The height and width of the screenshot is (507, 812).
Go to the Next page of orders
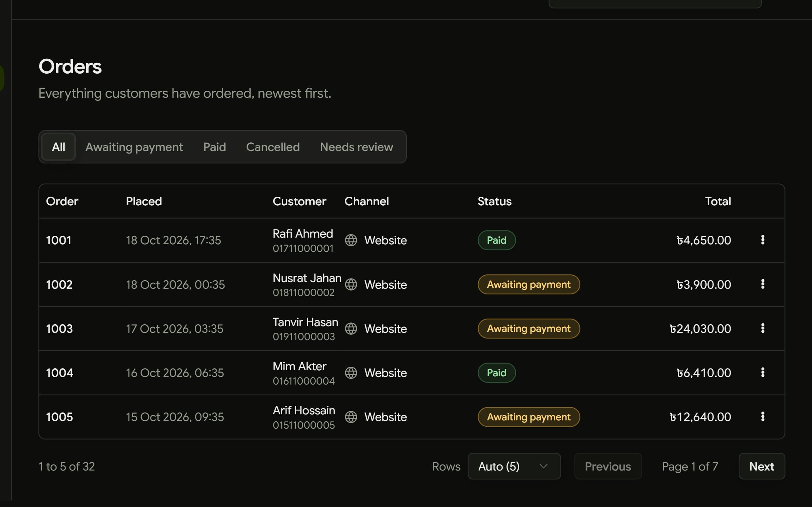[x=761, y=466]
